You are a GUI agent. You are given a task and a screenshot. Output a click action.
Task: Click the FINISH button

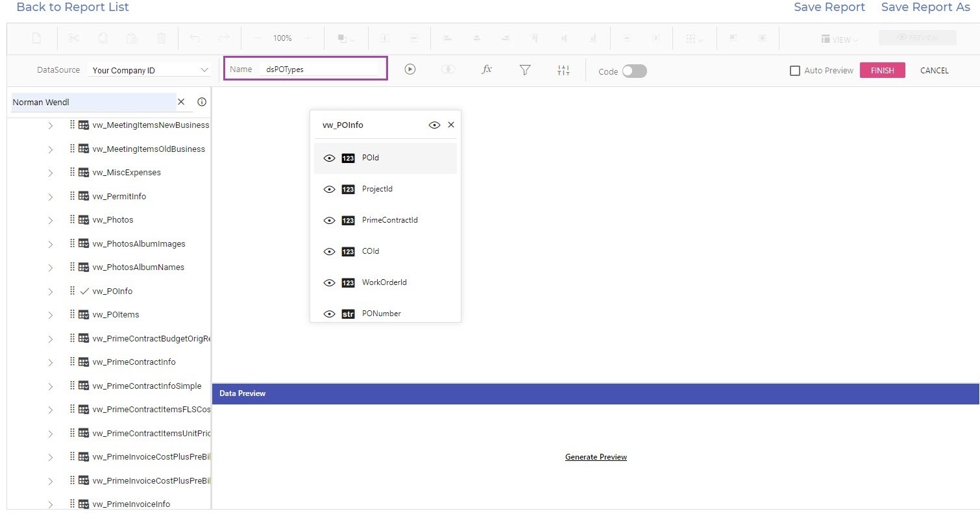tap(882, 70)
